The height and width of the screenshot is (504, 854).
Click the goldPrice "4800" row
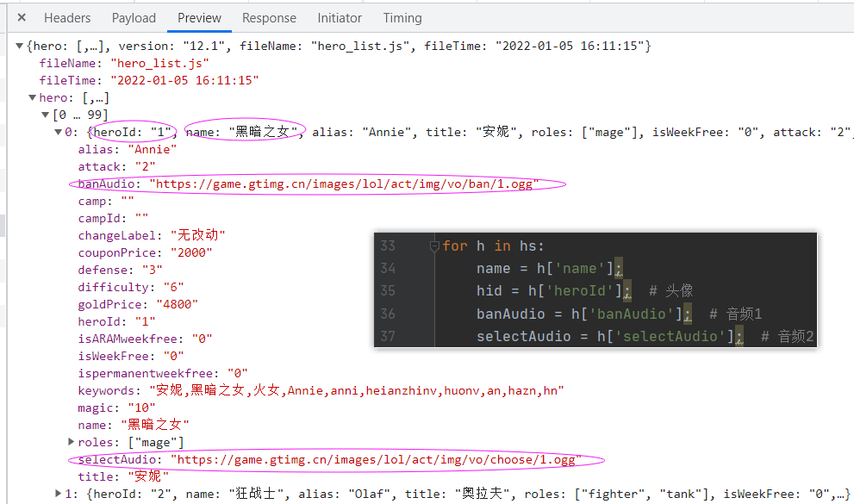pyautogui.click(x=138, y=305)
